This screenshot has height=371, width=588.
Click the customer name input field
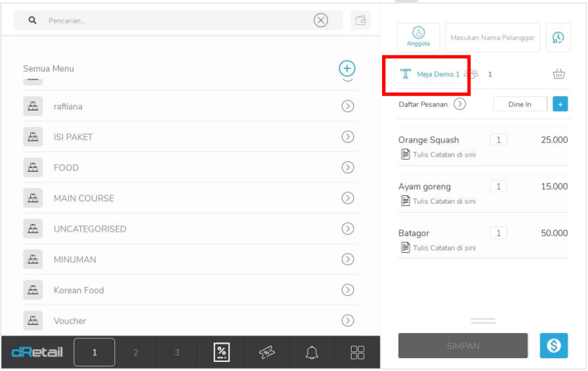click(x=491, y=38)
